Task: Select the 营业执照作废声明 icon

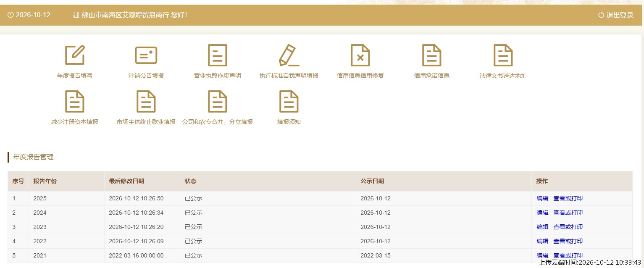Action: click(218, 55)
